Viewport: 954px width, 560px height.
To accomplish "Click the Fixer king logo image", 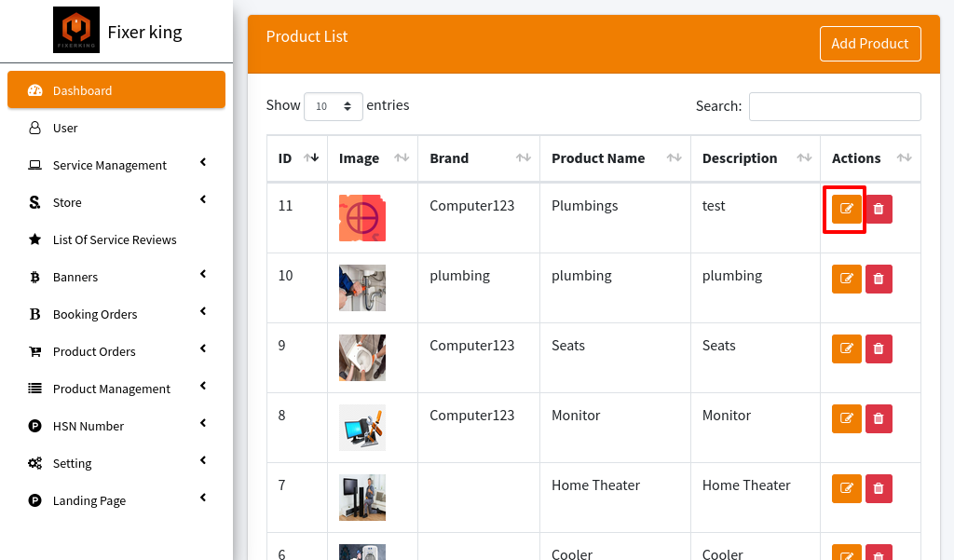I will tap(76, 30).
